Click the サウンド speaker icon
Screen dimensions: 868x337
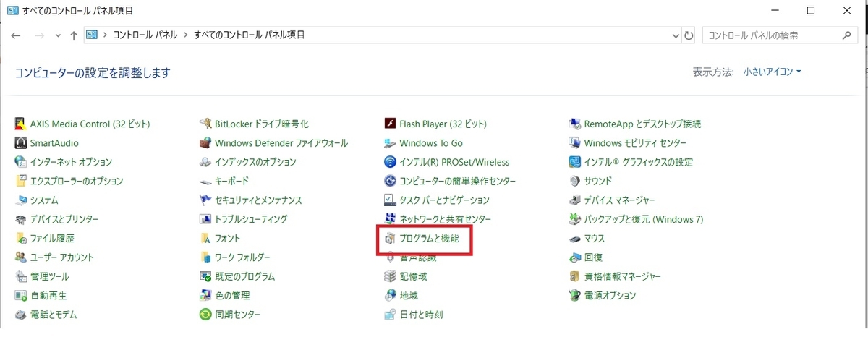(x=575, y=181)
